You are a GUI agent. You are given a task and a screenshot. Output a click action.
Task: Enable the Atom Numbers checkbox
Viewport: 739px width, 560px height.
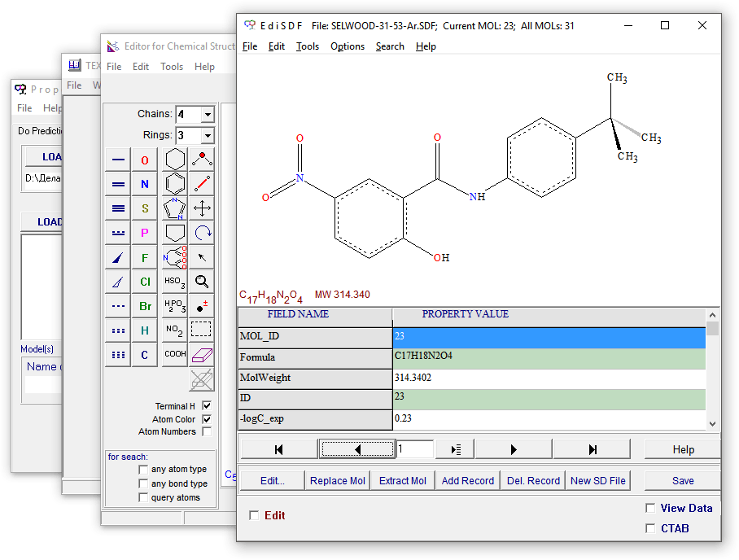[207, 432]
